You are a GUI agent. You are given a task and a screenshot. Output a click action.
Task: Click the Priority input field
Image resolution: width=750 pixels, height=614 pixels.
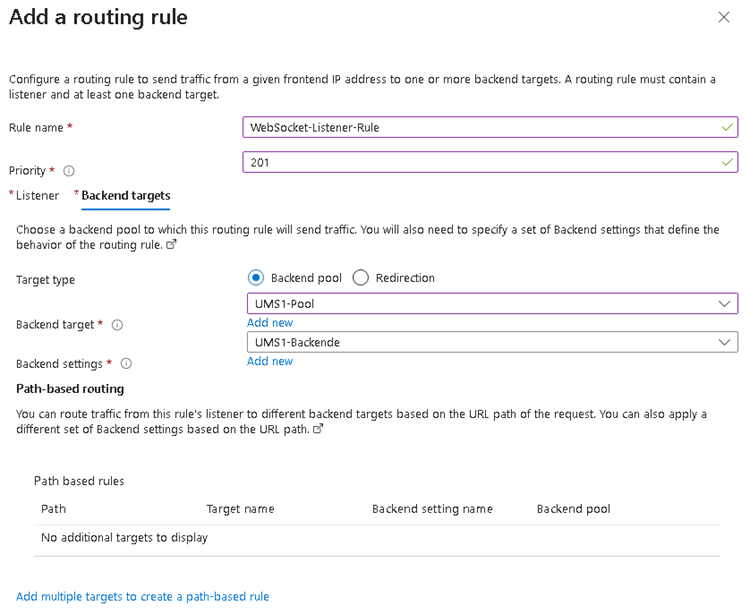pyautogui.click(x=480, y=162)
